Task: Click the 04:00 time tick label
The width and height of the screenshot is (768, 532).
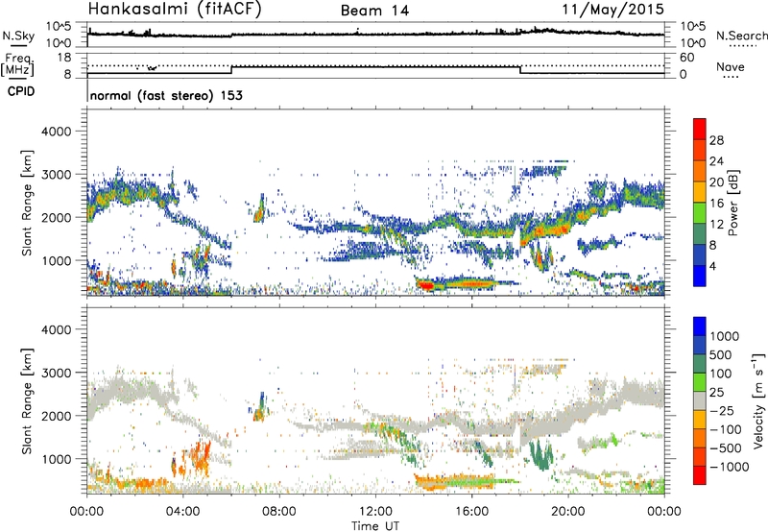Action: pyautogui.click(x=183, y=512)
